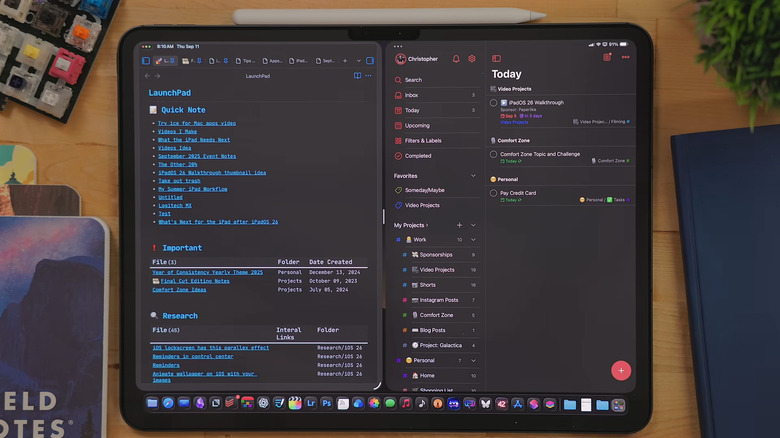Open Instagram Posts project
The width and height of the screenshot is (780, 438).
pos(439,300)
